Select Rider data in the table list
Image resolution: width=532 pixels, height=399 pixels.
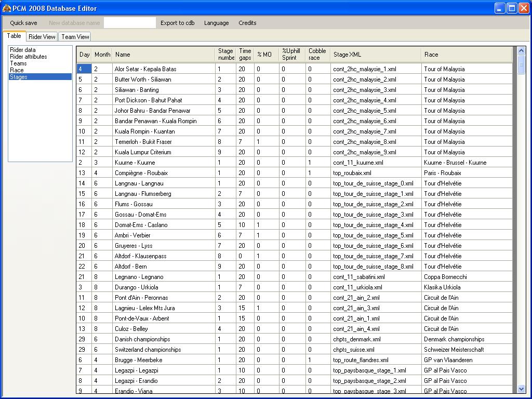[23, 50]
